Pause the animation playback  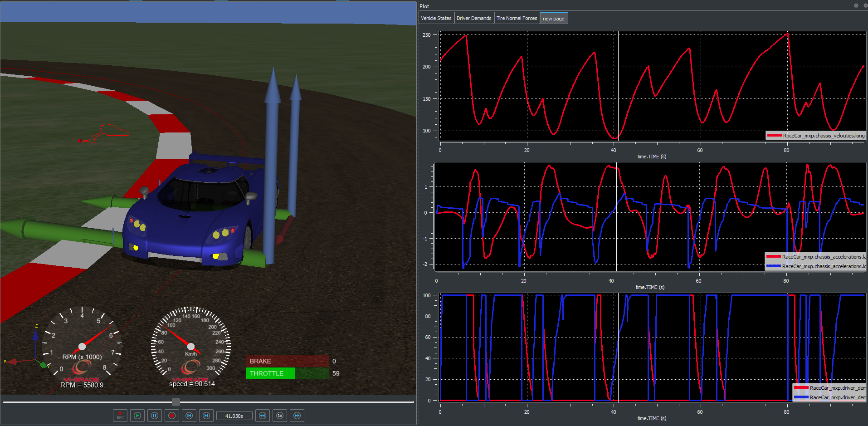(x=155, y=416)
